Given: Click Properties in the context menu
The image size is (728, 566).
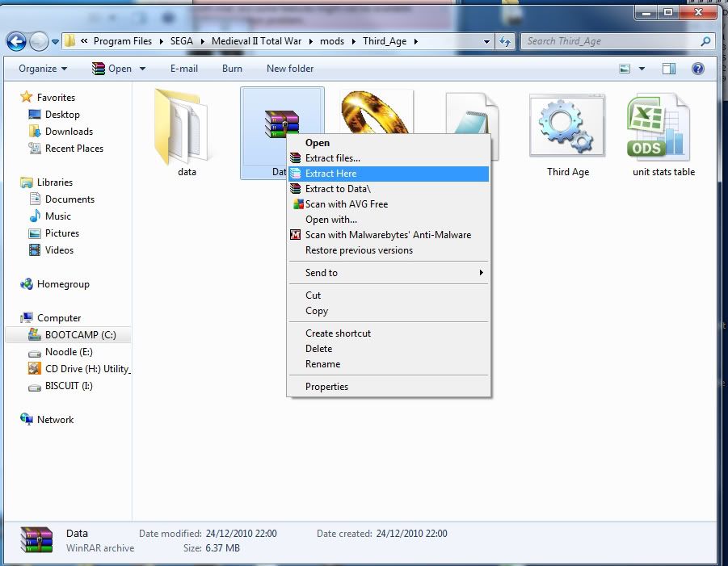Looking at the screenshot, I should pos(326,387).
